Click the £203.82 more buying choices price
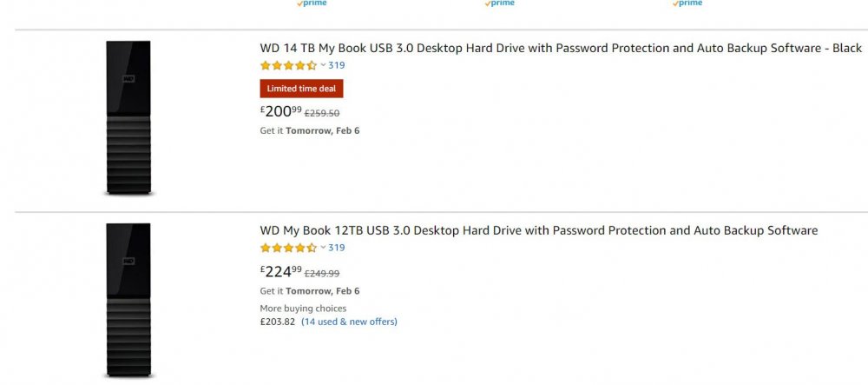 278,322
